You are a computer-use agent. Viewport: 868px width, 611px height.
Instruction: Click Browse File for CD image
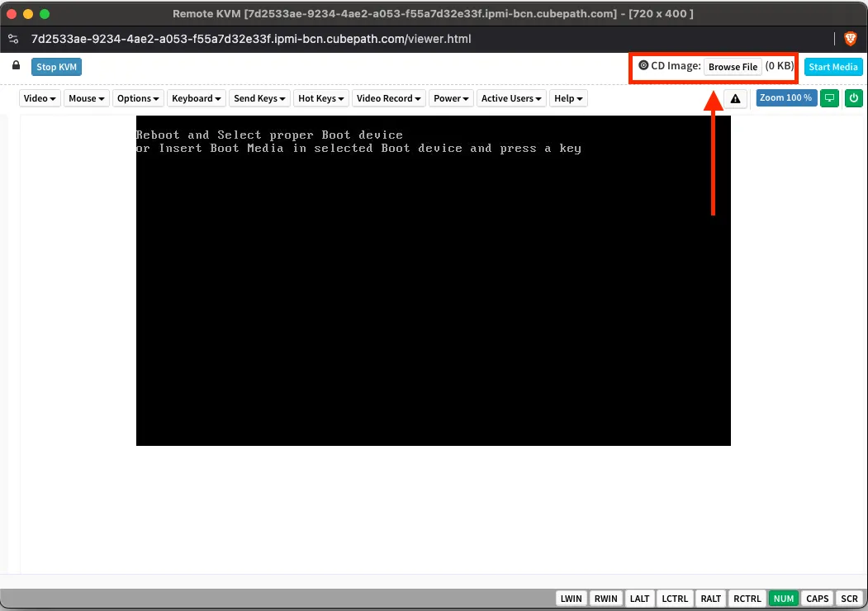[733, 67]
